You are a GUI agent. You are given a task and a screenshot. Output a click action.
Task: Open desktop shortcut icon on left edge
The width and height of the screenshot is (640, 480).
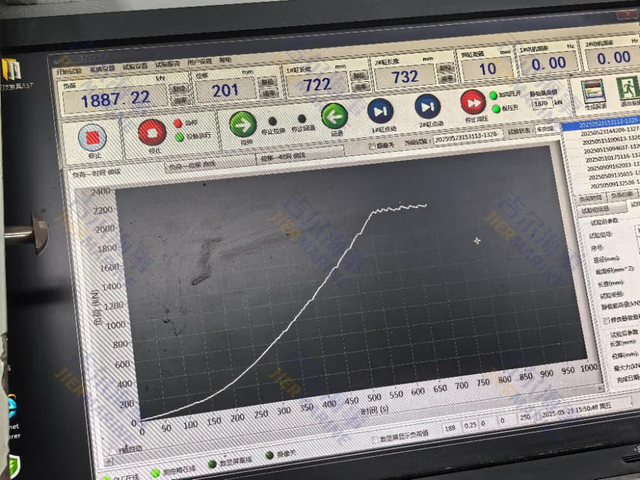tap(13, 72)
